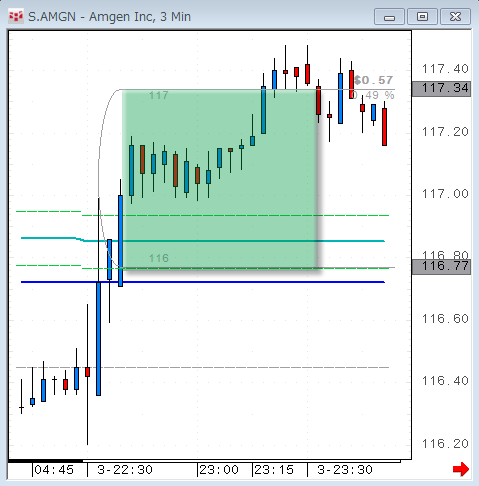Click the 23:00 time axis label
This screenshot has width=479, height=486.
(x=219, y=470)
